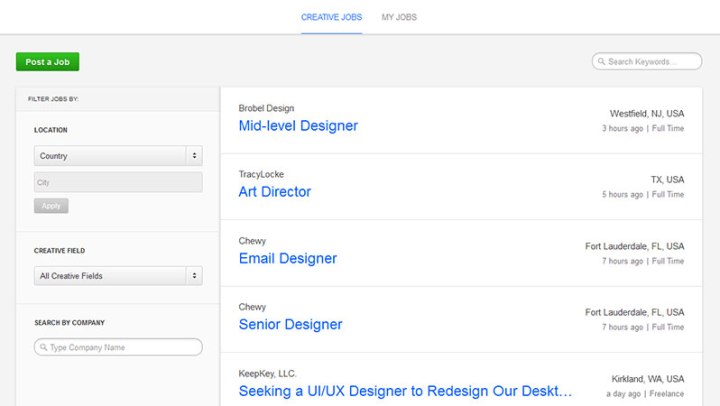This screenshot has width=720, height=406.
Task: Open the Mid-level Designer job listing
Action: 298,125
